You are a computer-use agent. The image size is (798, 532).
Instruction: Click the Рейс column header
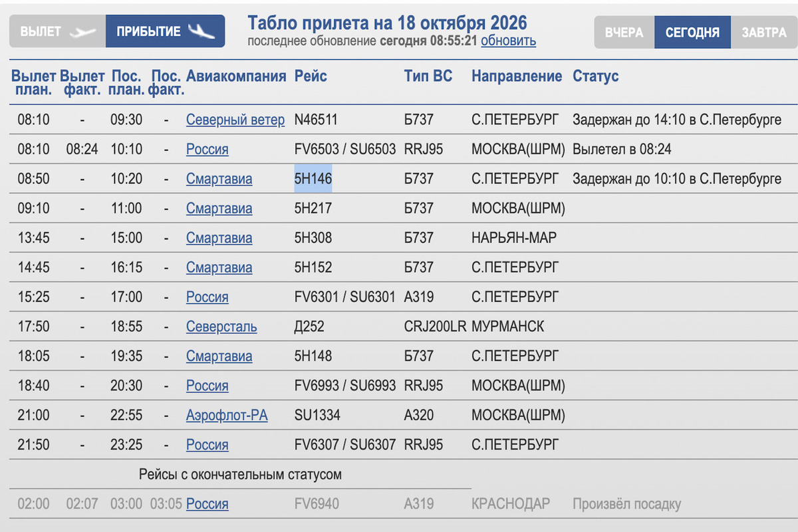tap(311, 76)
